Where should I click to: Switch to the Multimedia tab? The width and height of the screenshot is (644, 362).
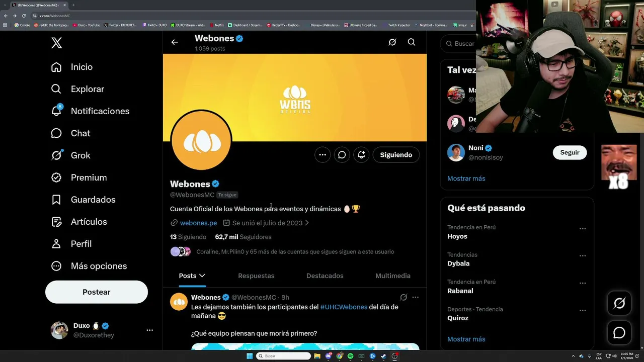click(393, 276)
